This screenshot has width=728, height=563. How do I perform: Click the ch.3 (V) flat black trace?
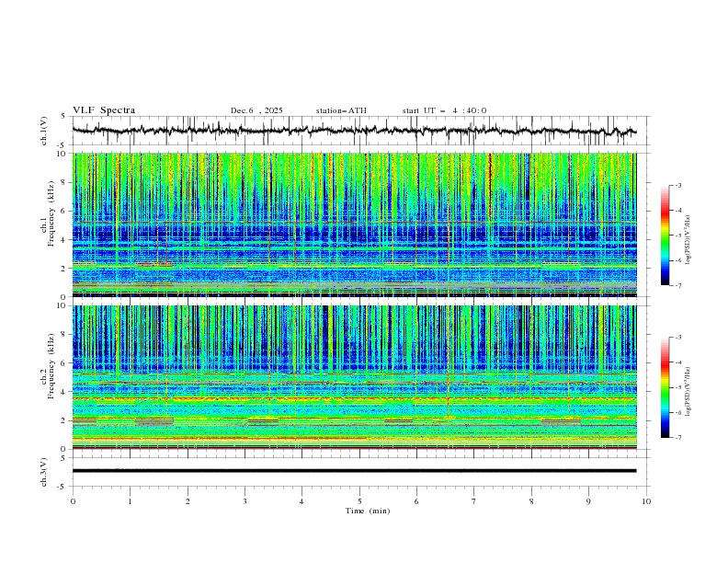tap(354, 470)
